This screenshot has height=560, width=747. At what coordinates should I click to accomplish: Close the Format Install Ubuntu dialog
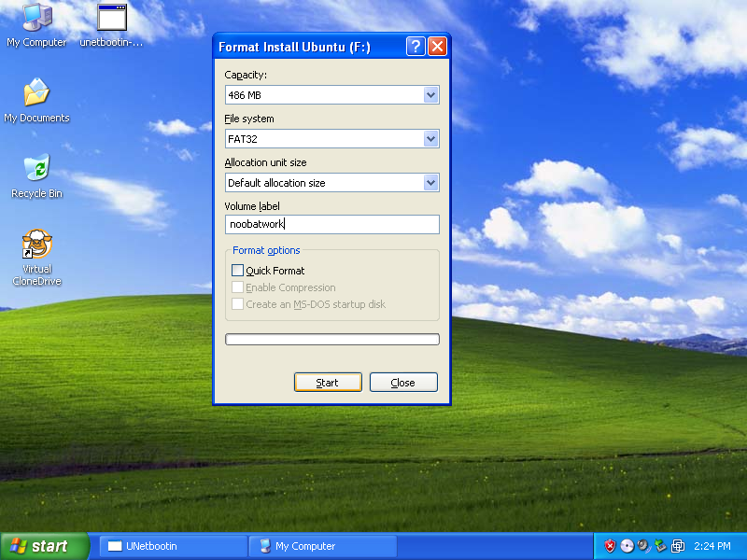pos(437,47)
